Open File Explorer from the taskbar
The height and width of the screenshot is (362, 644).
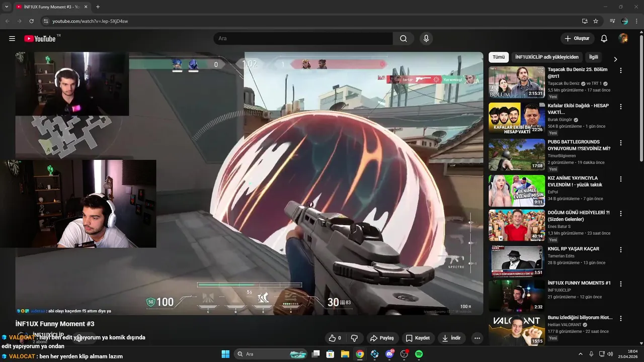(x=345, y=354)
